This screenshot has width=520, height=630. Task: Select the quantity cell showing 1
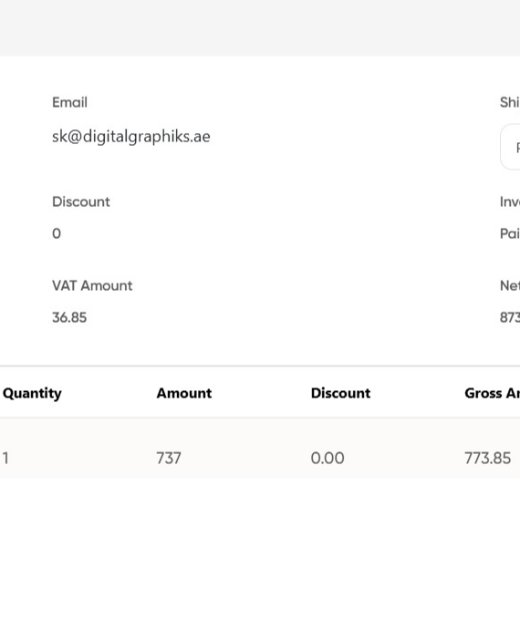click(6, 458)
